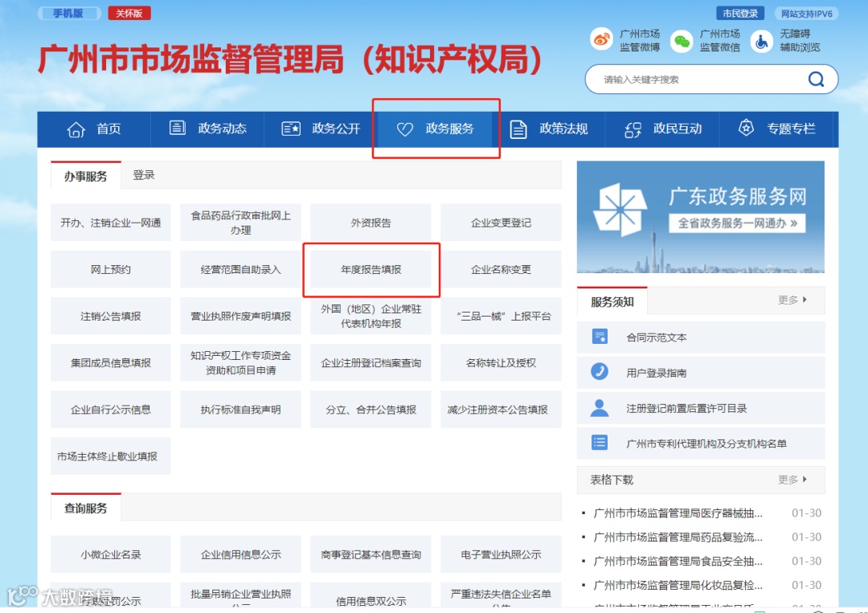Open 小微企业名录 query tile
868x613 pixels.
click(111, 554)
